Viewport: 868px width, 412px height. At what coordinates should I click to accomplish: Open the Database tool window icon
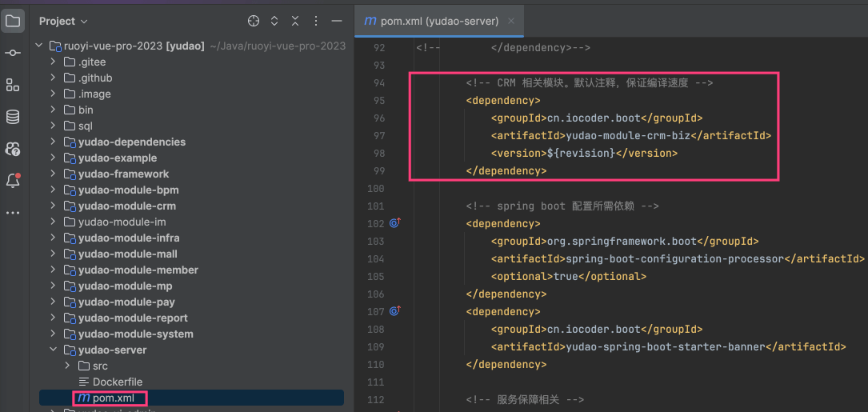coord(13,117)
